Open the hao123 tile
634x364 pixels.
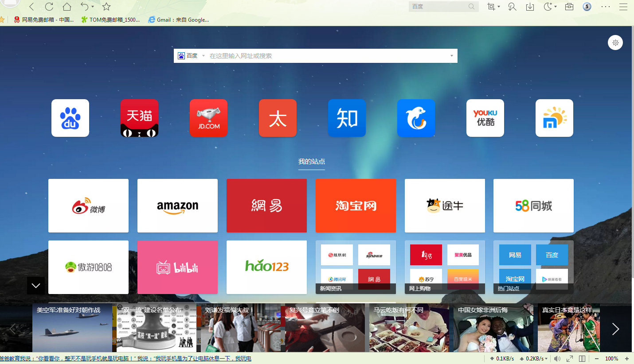(266, 267)
